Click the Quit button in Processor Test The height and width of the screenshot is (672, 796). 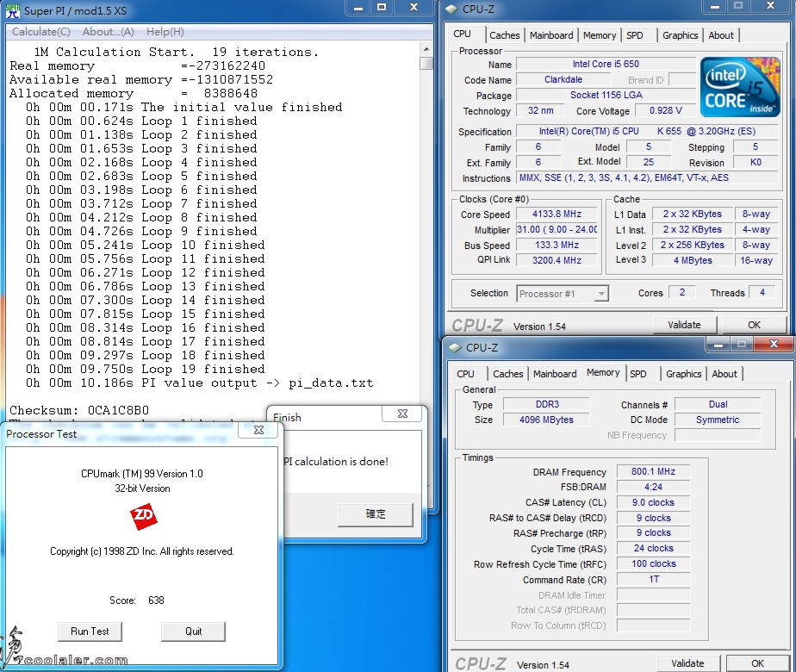pyautogui.click(x=194, y=632)
